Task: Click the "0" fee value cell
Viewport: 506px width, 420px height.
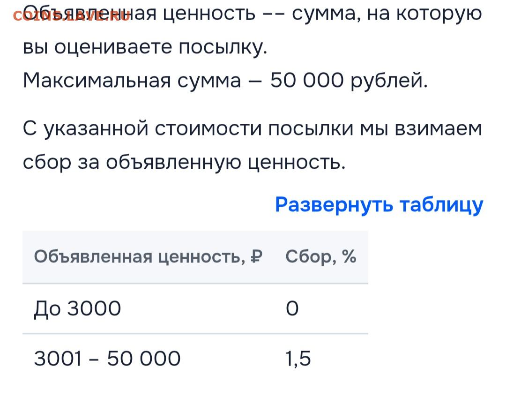Action: point(292,308)
